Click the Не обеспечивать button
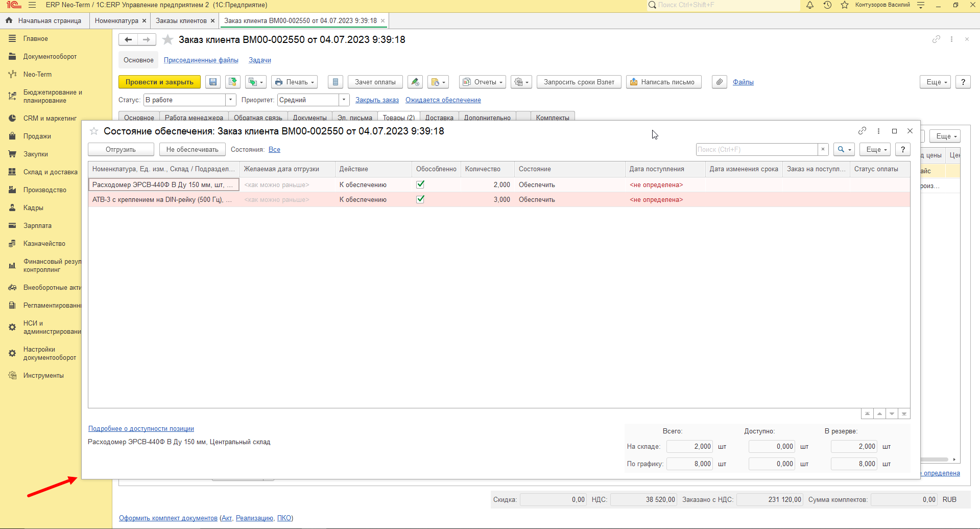The width and height of the screenshot is (980, 529). (x=193, y=149)
